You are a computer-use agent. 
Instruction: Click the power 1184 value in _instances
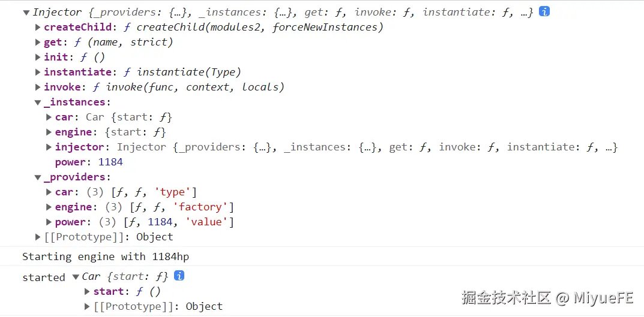click(110, 162)
